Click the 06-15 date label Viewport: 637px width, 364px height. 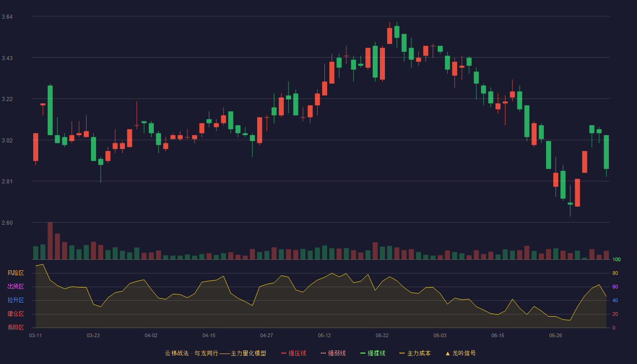click(498, 335)
